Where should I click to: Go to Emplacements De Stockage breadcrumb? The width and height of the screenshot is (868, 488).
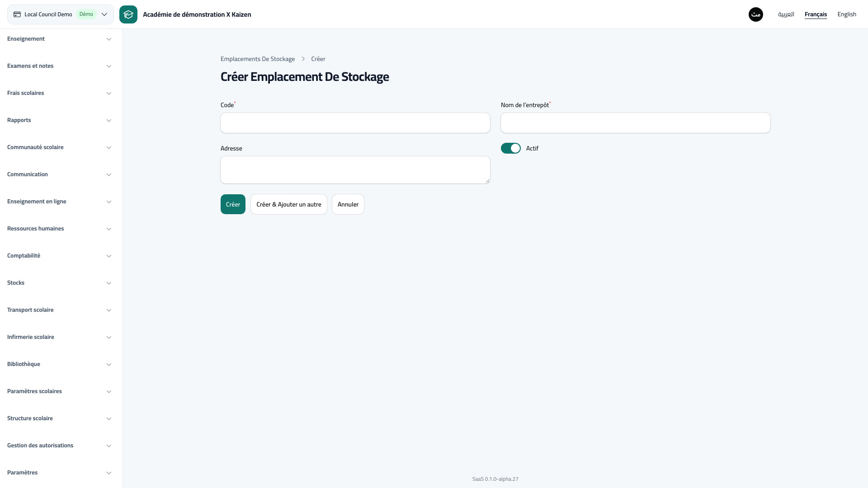(x=258, y=59)
